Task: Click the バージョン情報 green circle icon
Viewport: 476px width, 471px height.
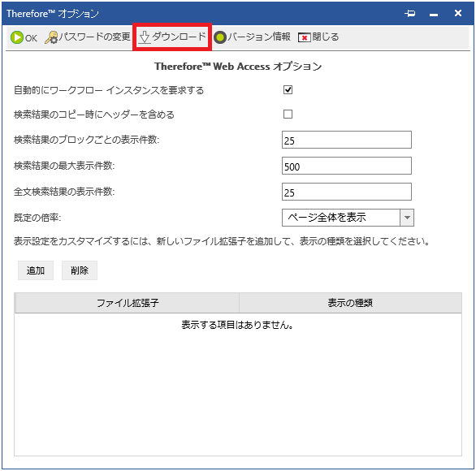Action: click(x=220, y=37)
